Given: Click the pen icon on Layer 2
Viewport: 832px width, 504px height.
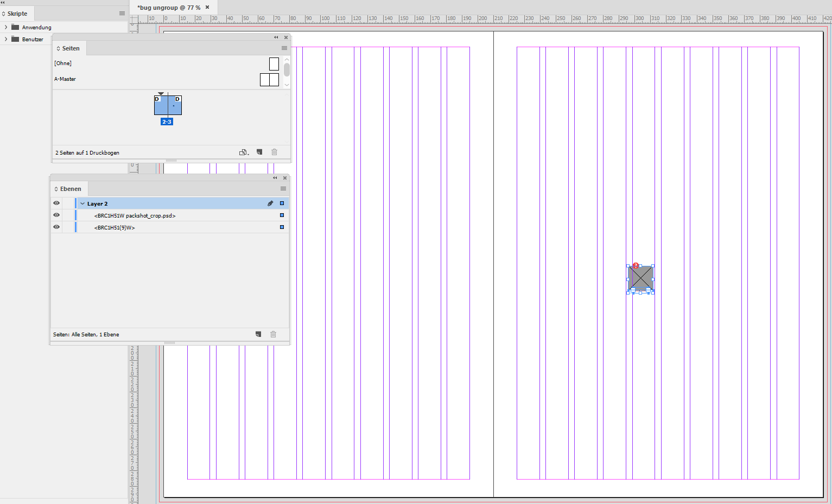Looking at the screenshot, I should pos(270,202).
